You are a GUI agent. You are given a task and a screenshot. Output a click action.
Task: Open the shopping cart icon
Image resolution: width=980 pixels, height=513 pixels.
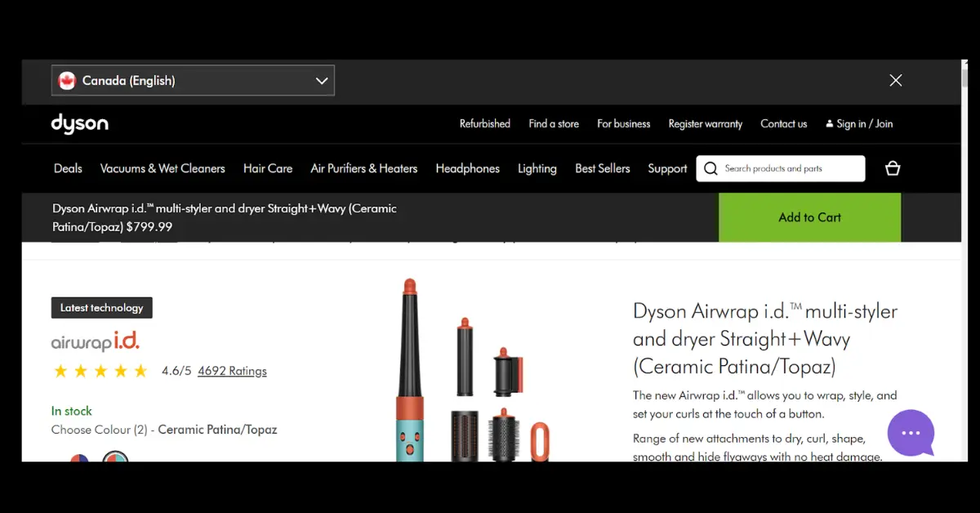pos(893,168)
